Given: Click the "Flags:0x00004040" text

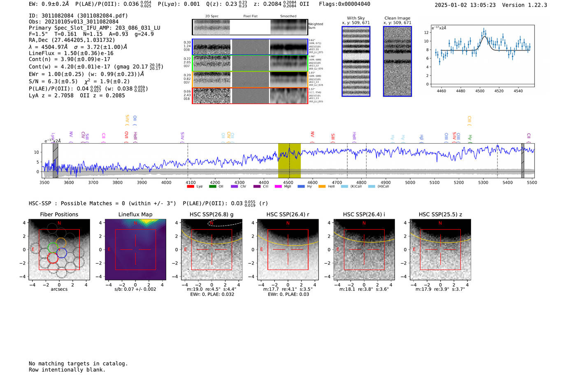Looking at the screenshot, I should pyautogui.click(x=344, y=4).
